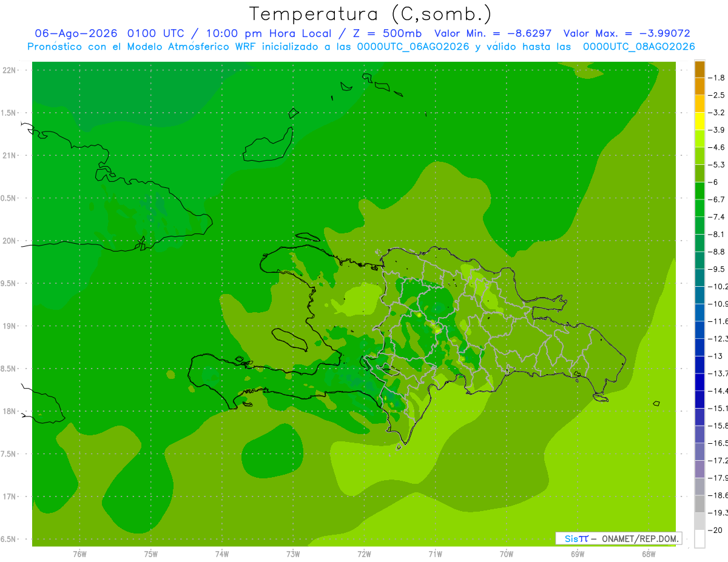Click the '-5.3' colorbar value
Viewport: 728px width, 562px height.
click(x=716, y=165)
